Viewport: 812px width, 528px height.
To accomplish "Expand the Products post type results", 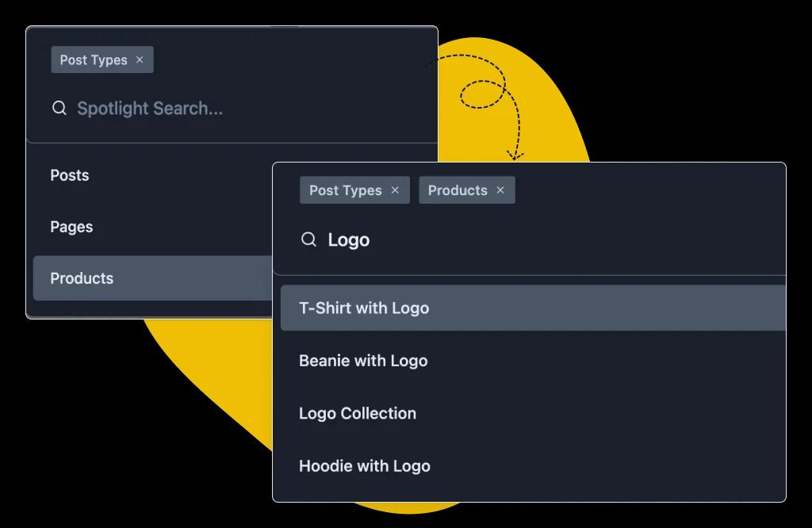I will [80, 278].
